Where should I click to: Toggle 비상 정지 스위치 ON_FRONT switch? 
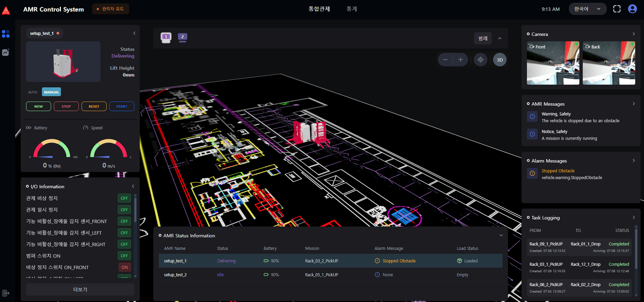click(125, 267)
